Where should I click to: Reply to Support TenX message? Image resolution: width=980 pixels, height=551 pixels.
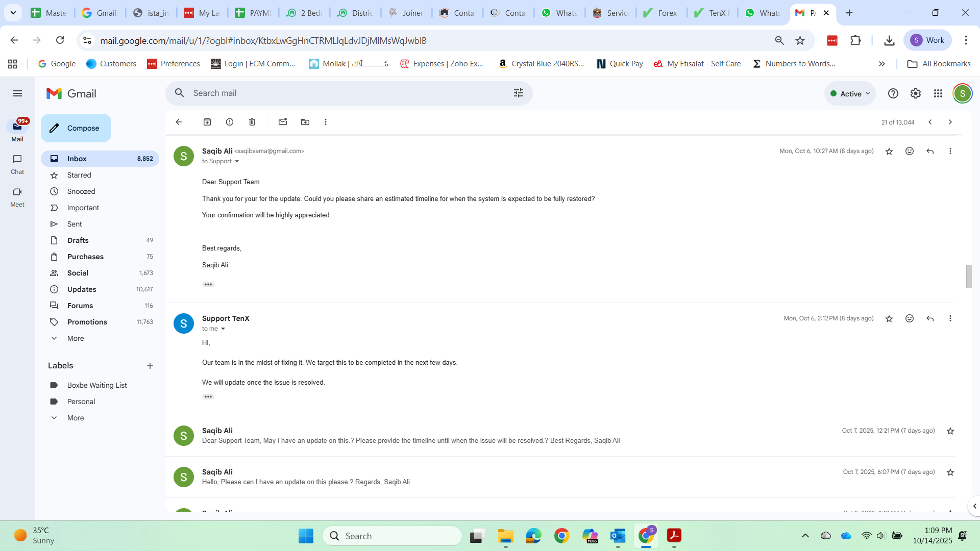pos(930,318)
